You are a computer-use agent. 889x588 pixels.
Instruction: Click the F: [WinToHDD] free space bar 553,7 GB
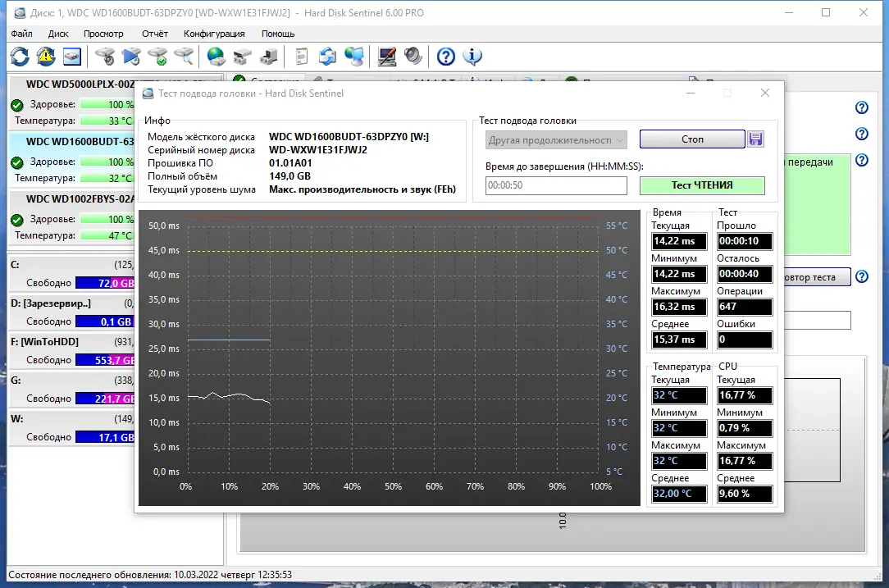tap(105, 360)
